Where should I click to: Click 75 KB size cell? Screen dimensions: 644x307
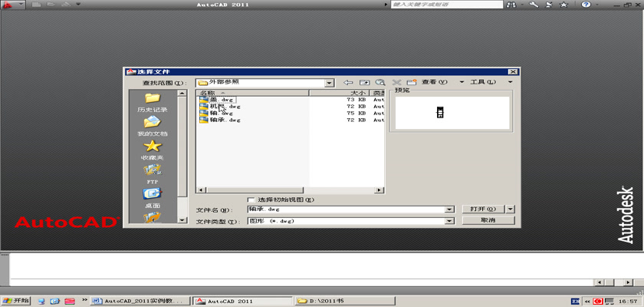tap(356, 113)
